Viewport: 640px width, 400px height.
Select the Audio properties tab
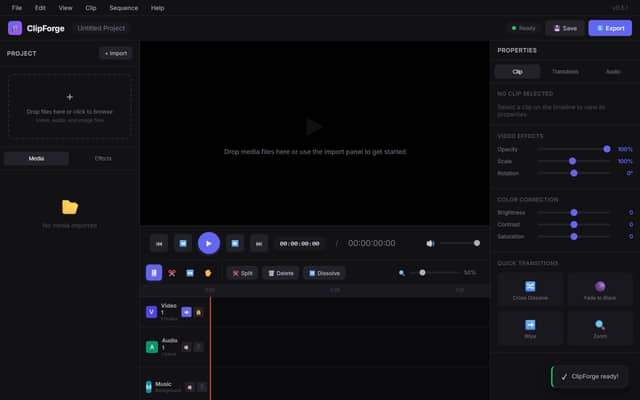pos(613,72)
